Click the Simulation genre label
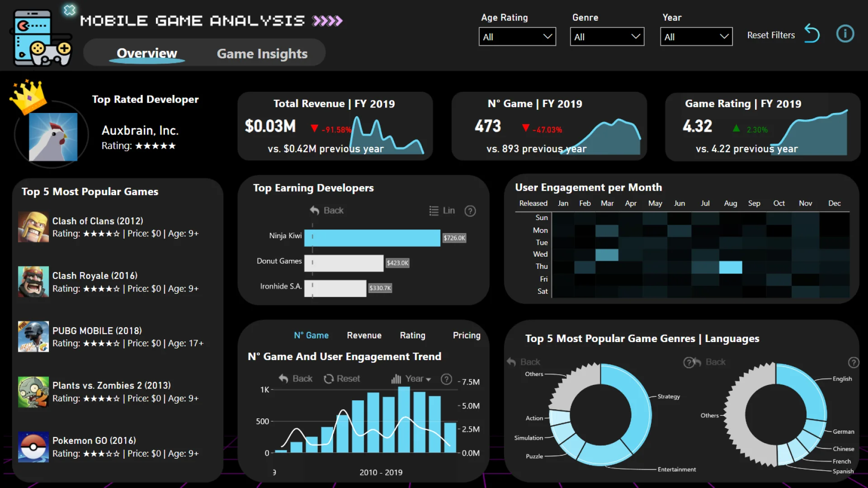Screen dimensions: 868x488 coord(528,438)
